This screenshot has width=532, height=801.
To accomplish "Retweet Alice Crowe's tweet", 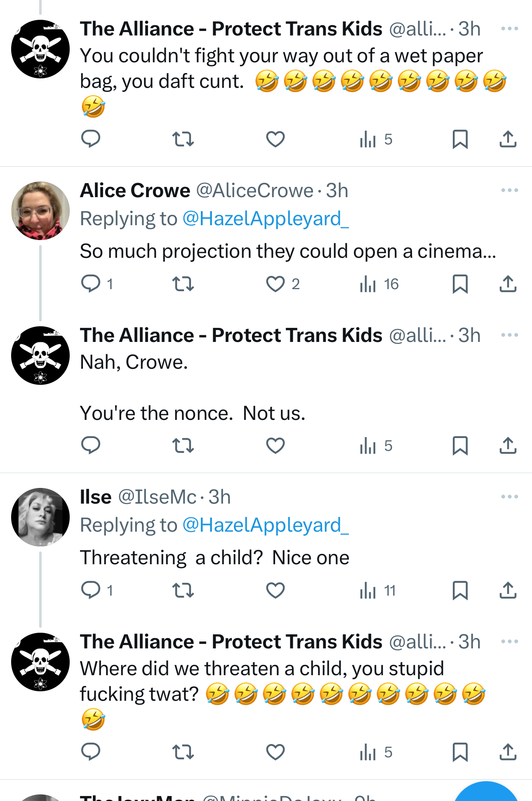I will click(x=183, y=284).
